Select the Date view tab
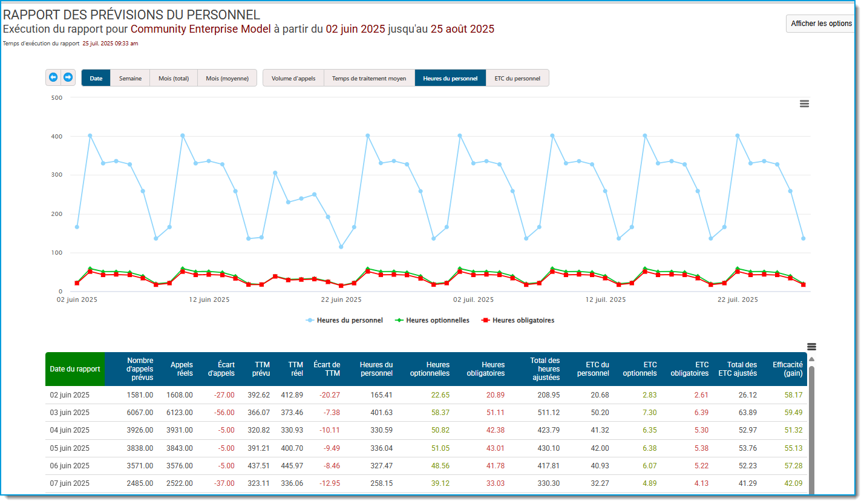 click(x=96, y=78)
